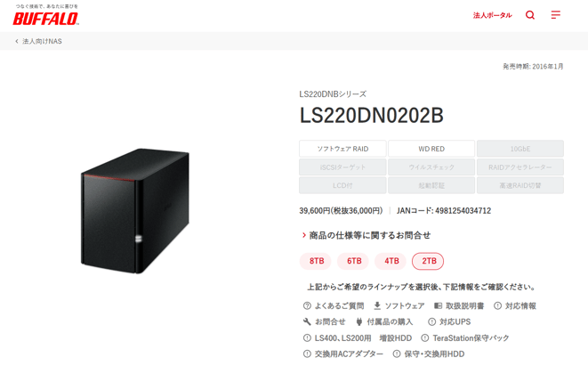Select the 4TB capacity option
The height and width of the screenshot is (374, 588).
pos(391,261)
